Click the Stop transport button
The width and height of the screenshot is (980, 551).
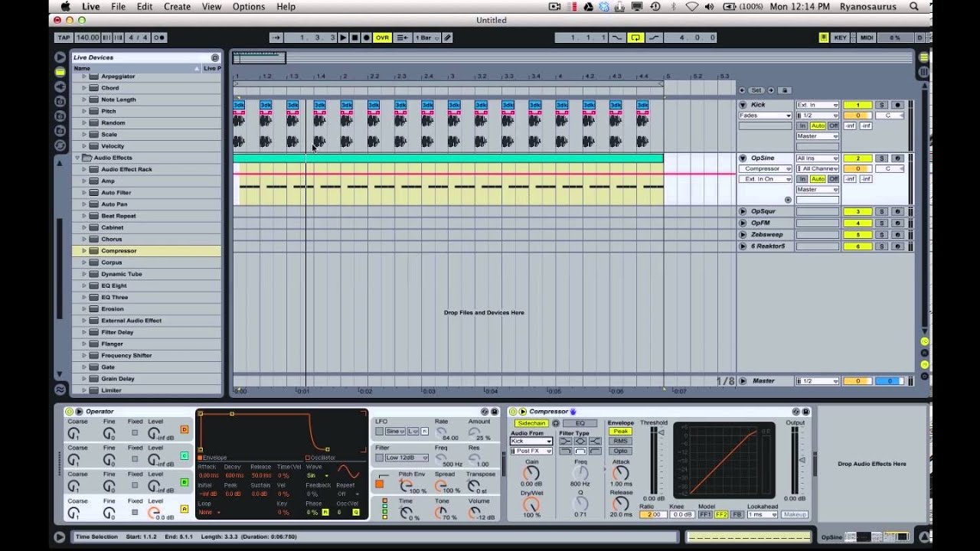point(354,37)
